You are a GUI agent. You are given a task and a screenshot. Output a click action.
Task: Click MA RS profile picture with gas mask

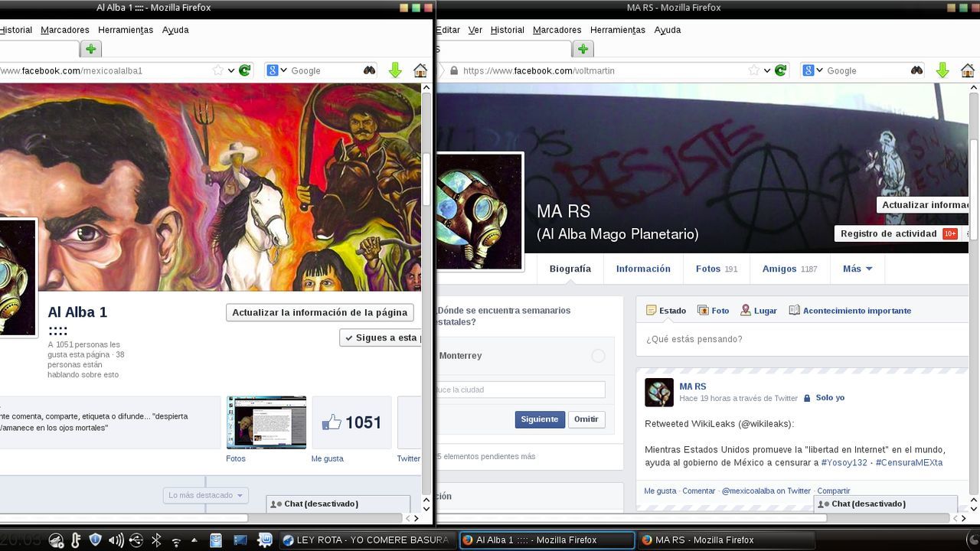[x=479, y=212]
